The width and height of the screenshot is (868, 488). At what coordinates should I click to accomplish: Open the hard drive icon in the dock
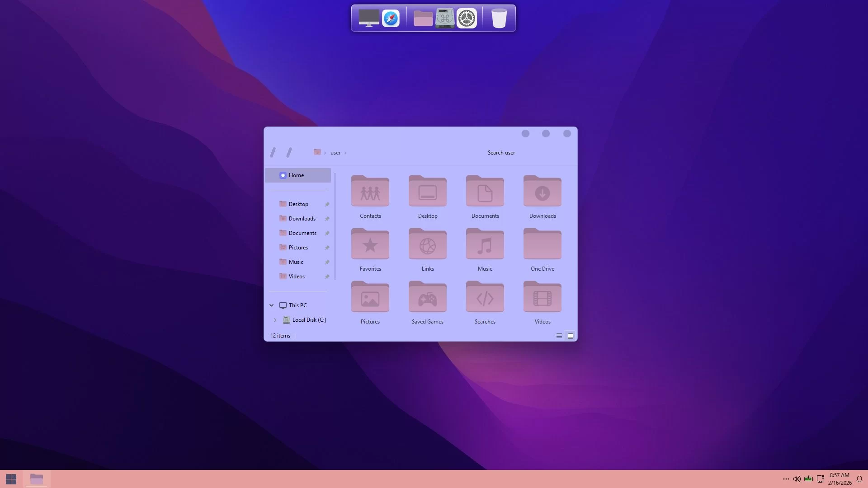click(x=445, y=18)
